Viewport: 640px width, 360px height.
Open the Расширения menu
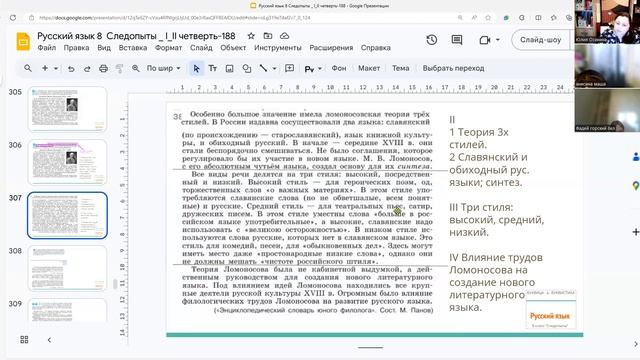(331, 48)
